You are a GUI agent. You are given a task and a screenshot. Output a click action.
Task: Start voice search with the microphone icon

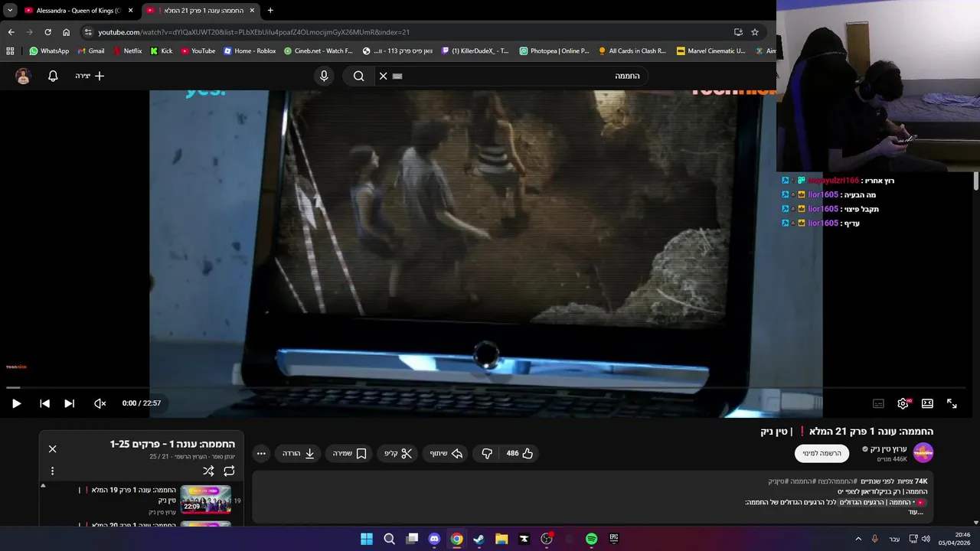click(x=324, y=76)
